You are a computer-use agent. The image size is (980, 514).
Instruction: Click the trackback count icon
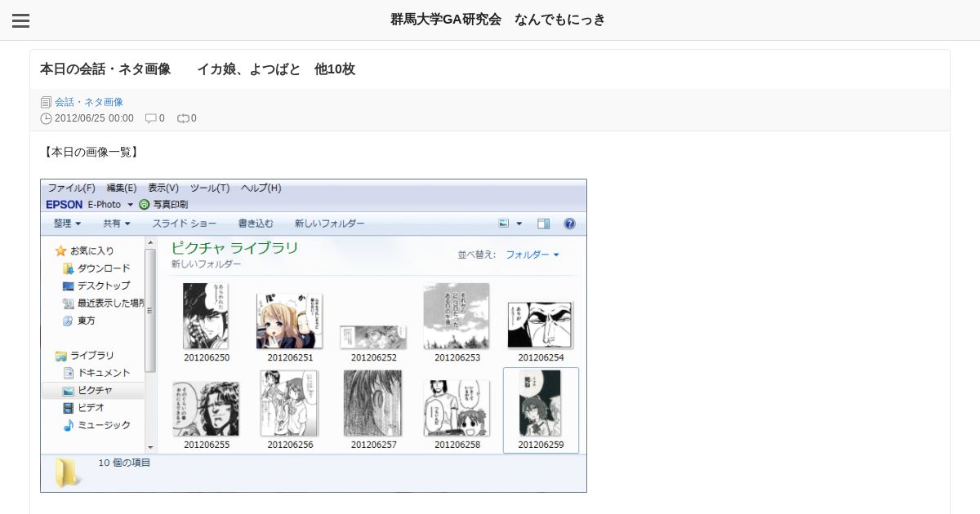pyautogui.click(x=183, y=118)
